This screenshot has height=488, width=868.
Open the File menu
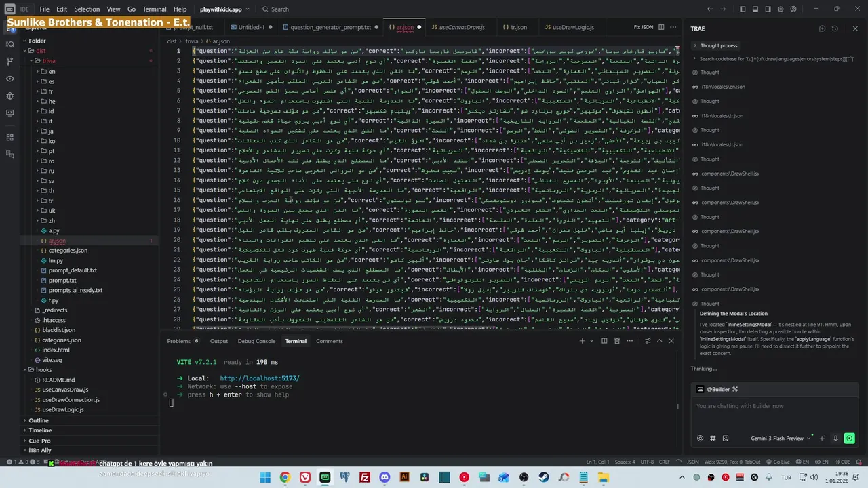coord(44,9)
